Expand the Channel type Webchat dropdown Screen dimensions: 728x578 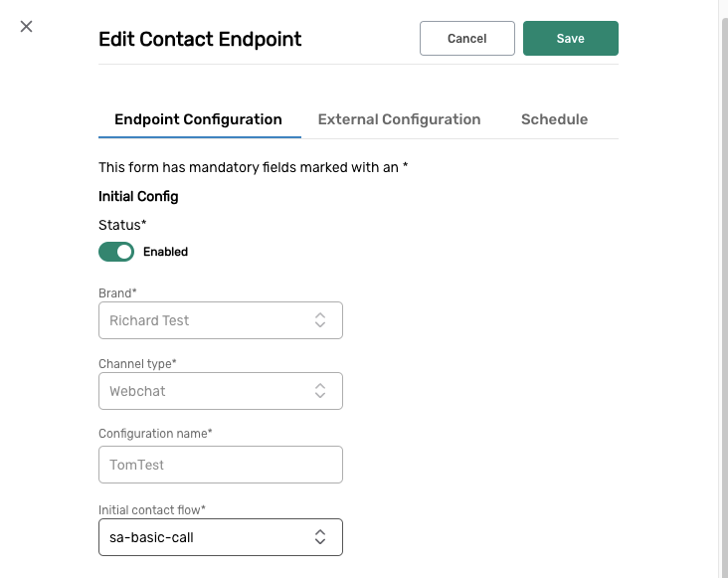pyautogui.click(x=209, y=391)
